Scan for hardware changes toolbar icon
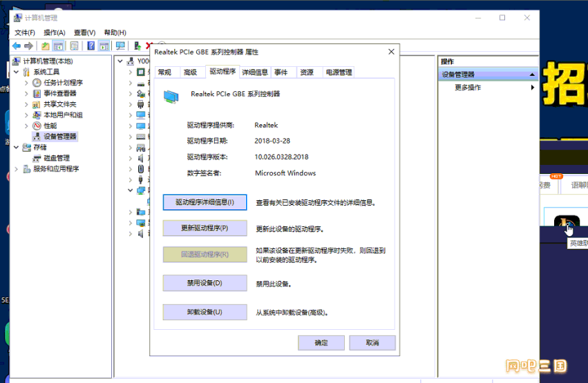Screen dimensions: 588x383 120,46
